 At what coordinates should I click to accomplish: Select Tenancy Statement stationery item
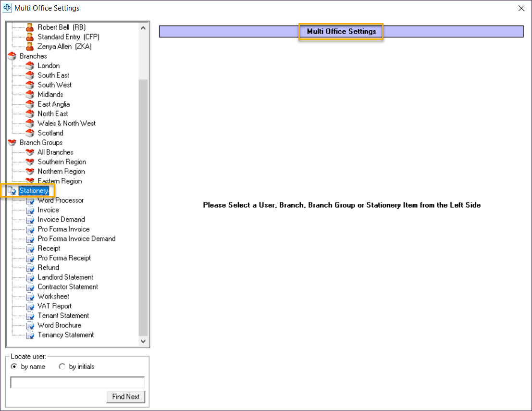(66, 335)
